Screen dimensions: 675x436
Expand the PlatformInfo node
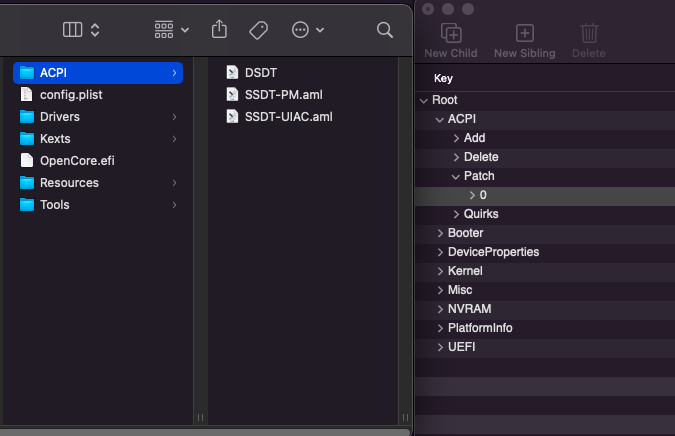click(440, 328)
